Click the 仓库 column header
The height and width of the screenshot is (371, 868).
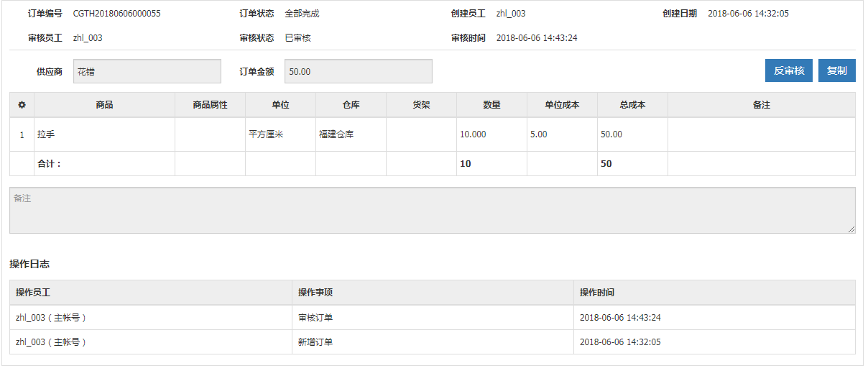click(x=351, y=105)
